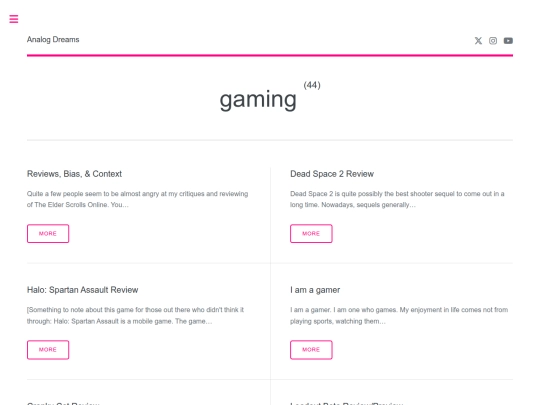
Task: Open the X (Twitter) profile icon
Action: pyautogui.click(x=478, y=41)
